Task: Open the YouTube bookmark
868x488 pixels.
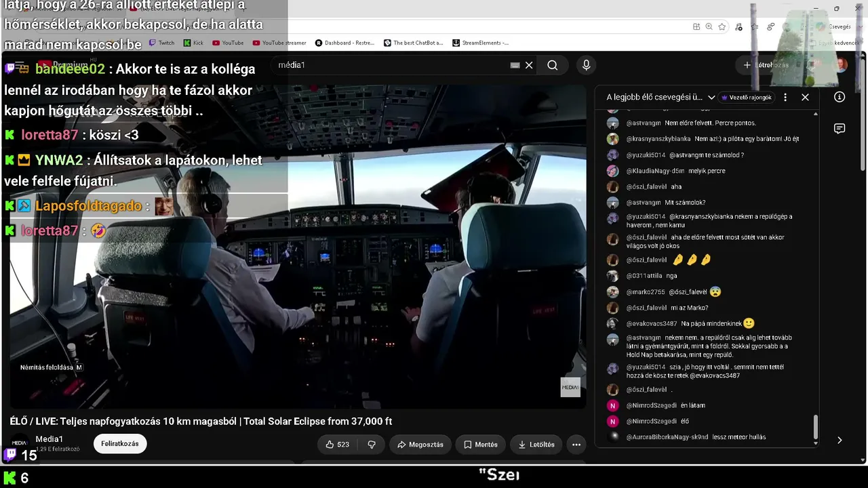Action: (x=228, y=43)
